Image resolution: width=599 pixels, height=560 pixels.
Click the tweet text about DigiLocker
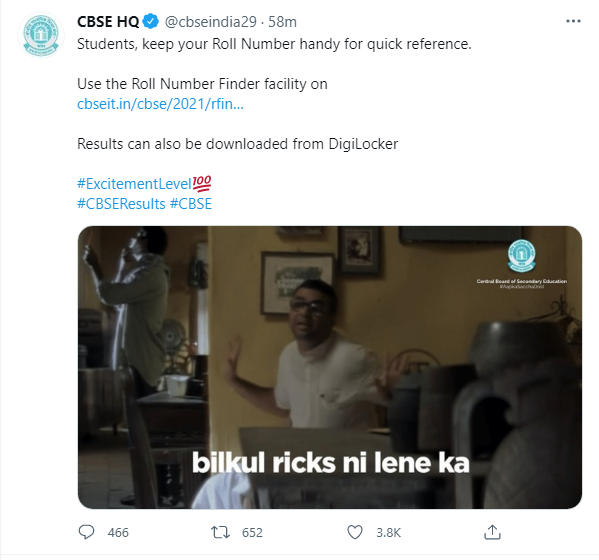(238, 144)
